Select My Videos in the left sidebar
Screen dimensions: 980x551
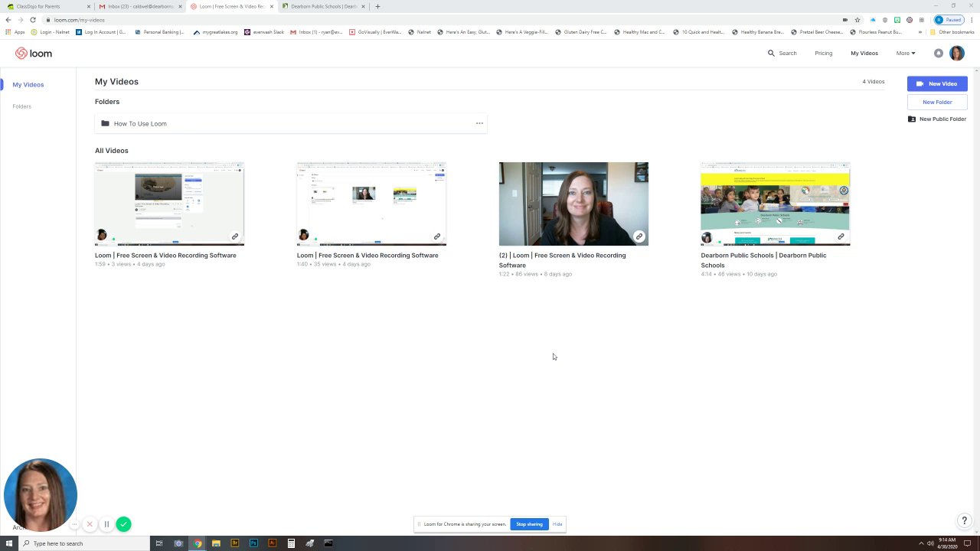click(28, 85)
